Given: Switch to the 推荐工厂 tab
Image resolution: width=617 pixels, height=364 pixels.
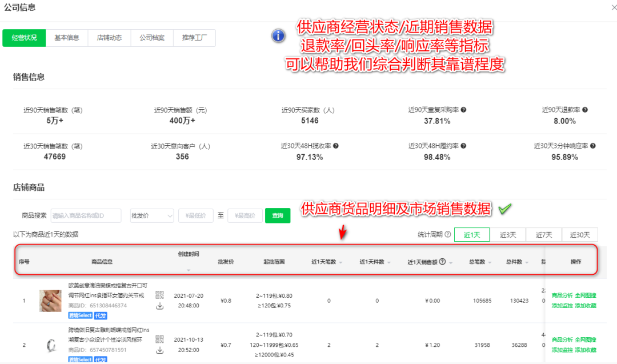Looking at the screenshot, I should [195, 38].
